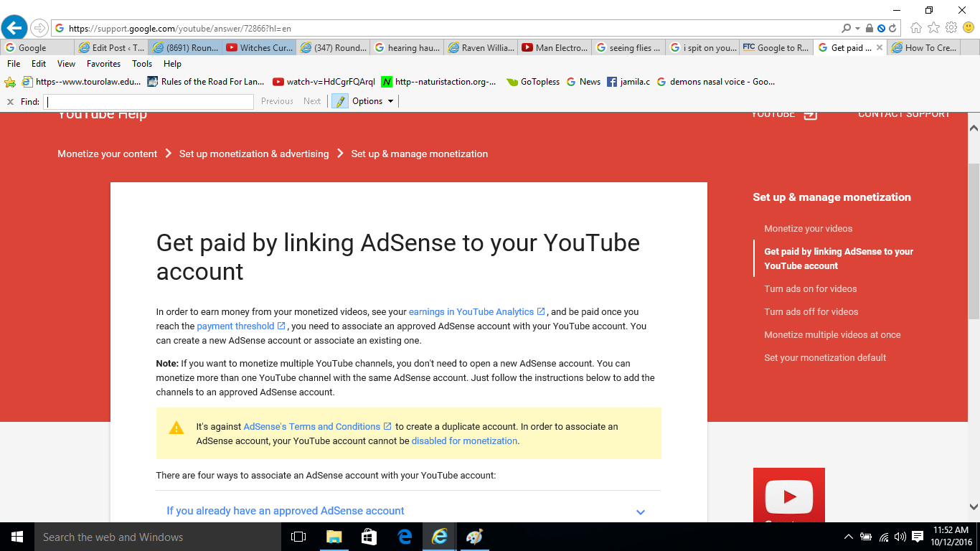Open the Favorites menu

click(x=103, y=64)
